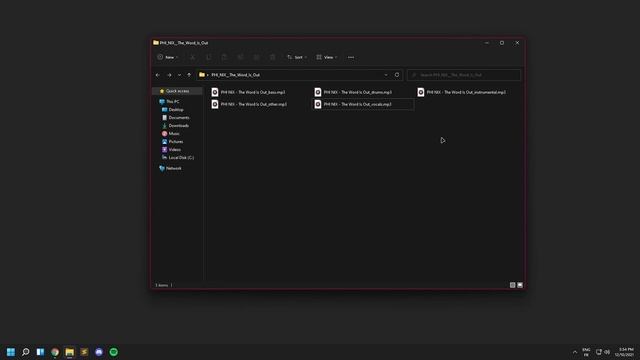Open File Explorer from taskbar
Screen dimensions: 640x360
click(x=70, y=352)
